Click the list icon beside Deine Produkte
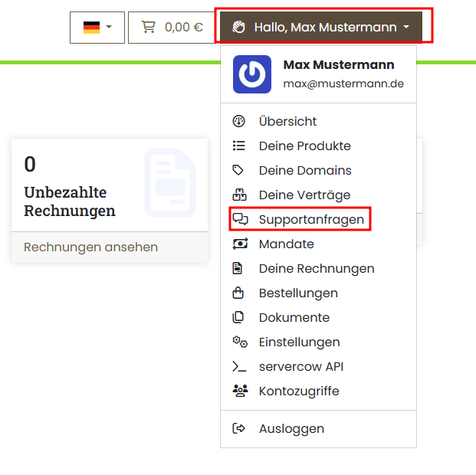The height and width of the screenshot is (475, 476). 239,146
